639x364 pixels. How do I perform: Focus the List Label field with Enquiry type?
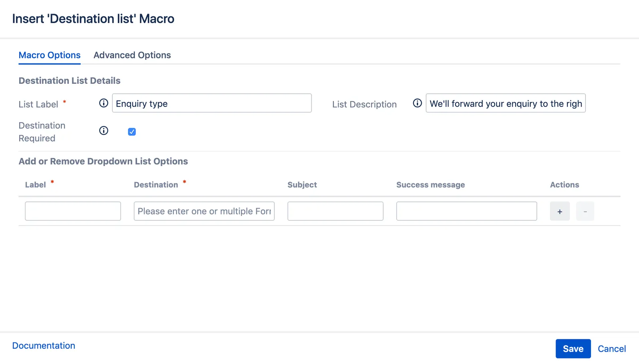[212, 103]
